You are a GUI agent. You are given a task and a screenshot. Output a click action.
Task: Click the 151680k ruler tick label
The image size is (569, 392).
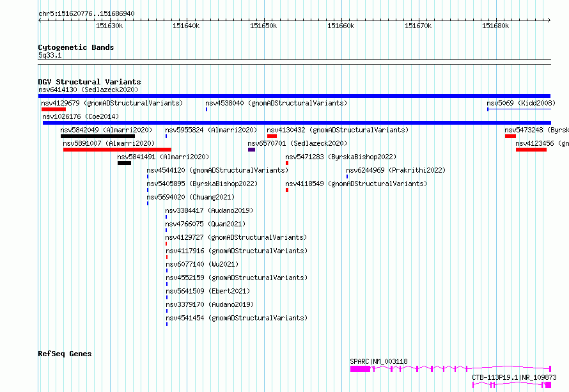tap(495, 26)
